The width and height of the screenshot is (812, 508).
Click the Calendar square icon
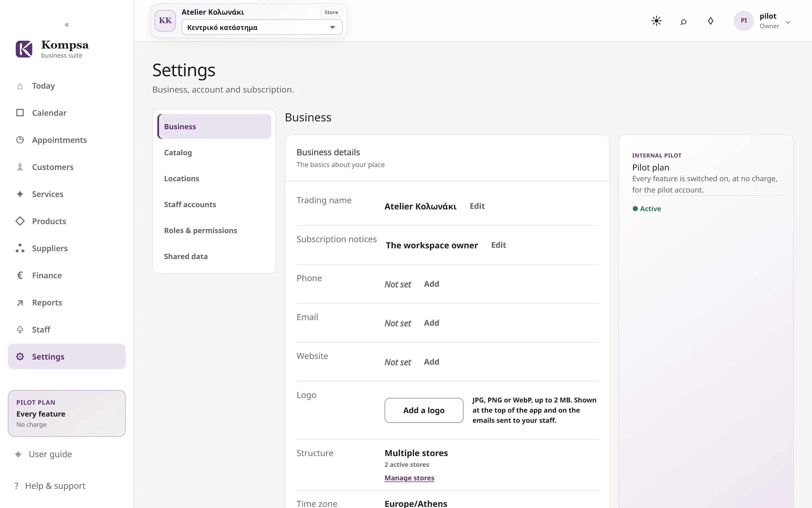[x=20, y=113]
